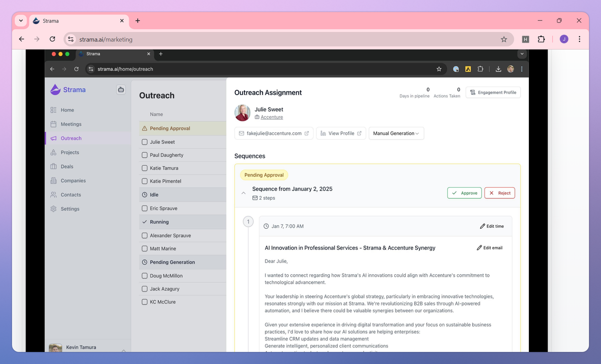Image resolution: width=601 pixels, height=364 pixels.
Task: Click the Pending Approval group header
Action: coord(183,128)
